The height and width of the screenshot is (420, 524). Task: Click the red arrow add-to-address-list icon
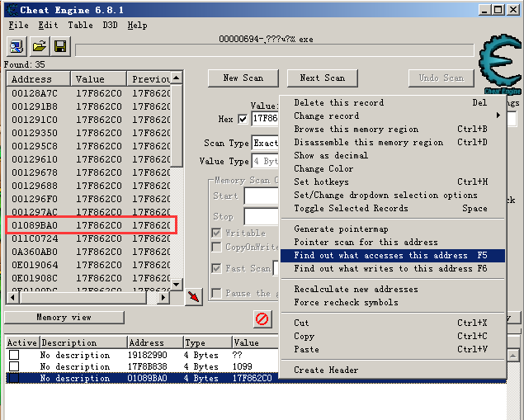[x=194, y=296]
